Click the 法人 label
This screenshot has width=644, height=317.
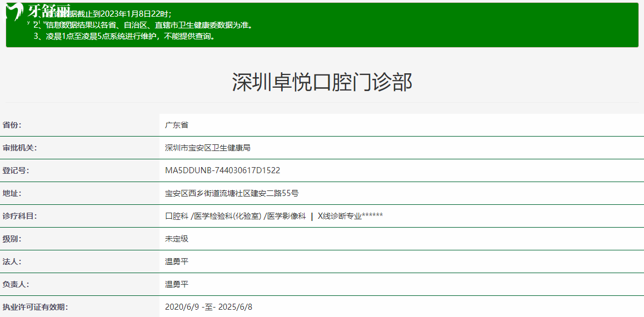coord(12,261)
